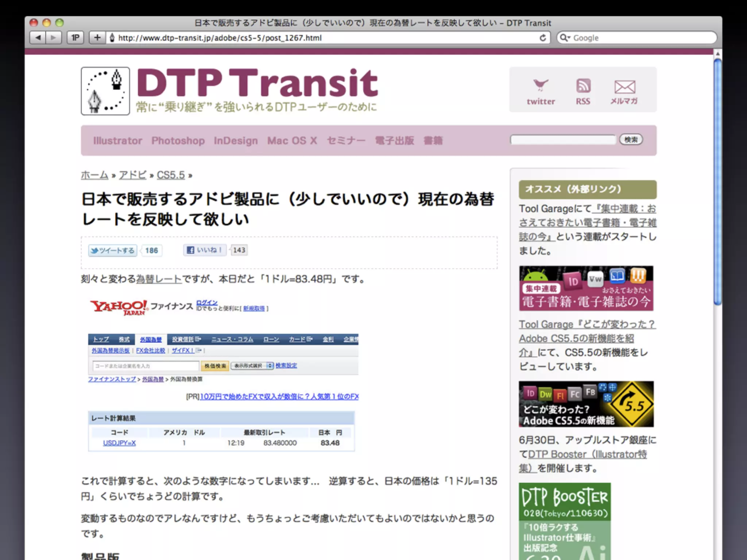The image size is (747, 560).
Task: Click into the site search text field
Action: pos(563,140)
